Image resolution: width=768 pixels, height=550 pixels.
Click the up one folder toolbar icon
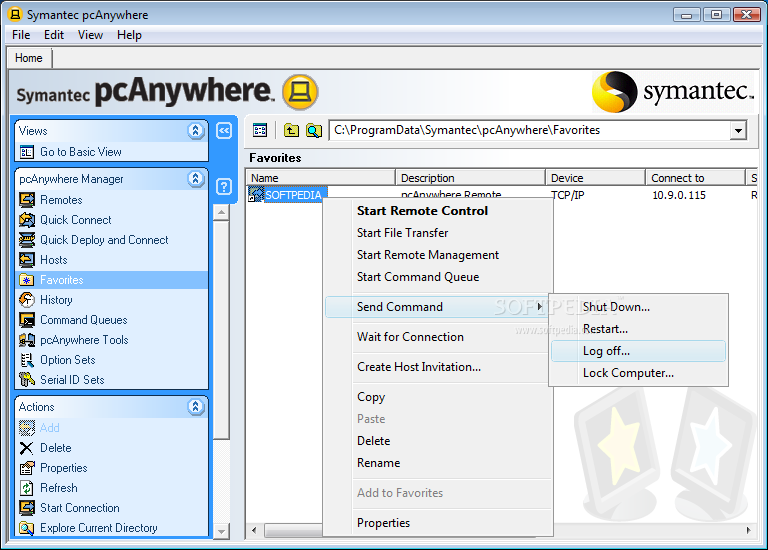[291, 130]
